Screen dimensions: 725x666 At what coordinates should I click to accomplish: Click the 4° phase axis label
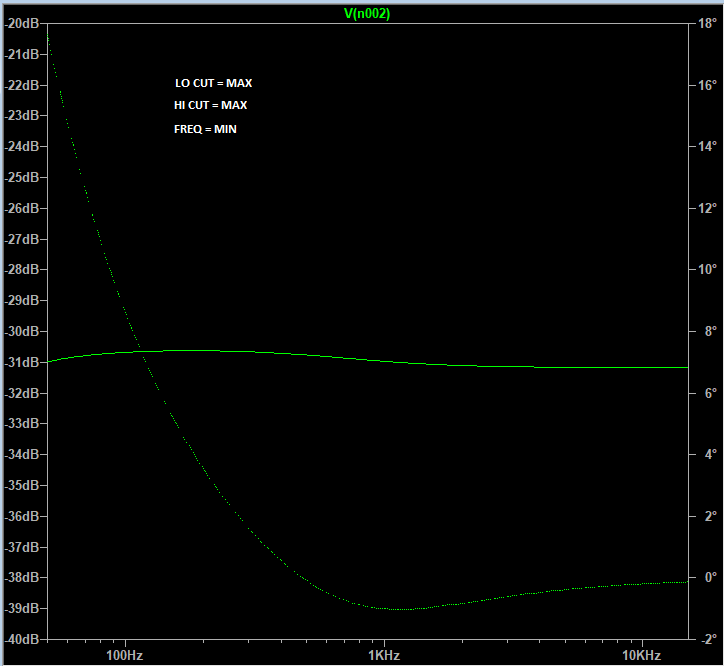[711, 455]
